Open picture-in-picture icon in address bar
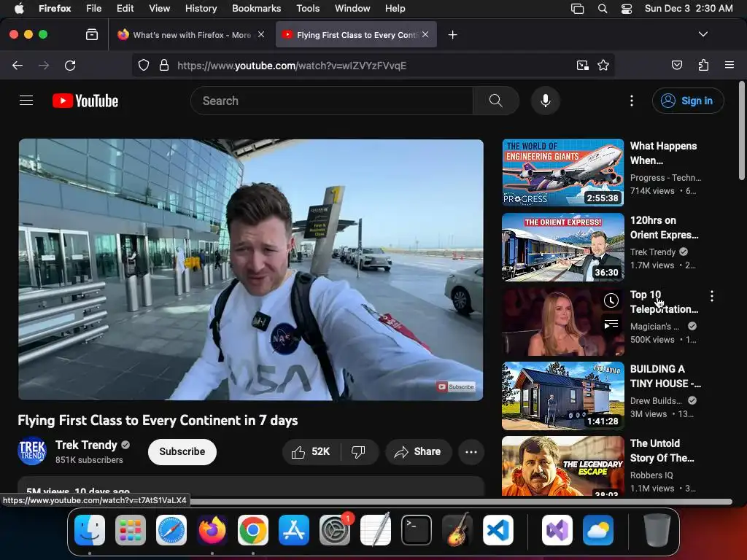This screenshot has width=747, height=560. [582, 65]
